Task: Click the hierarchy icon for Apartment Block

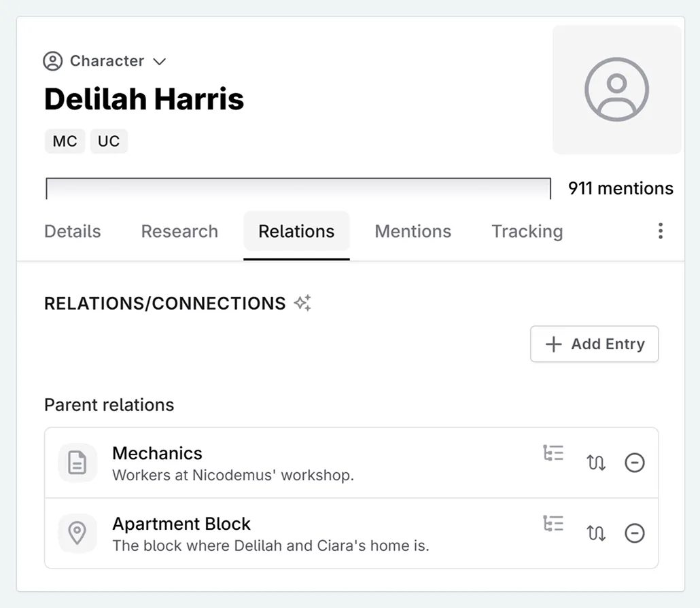Action: pyautogui.click(x=553, y=524)
